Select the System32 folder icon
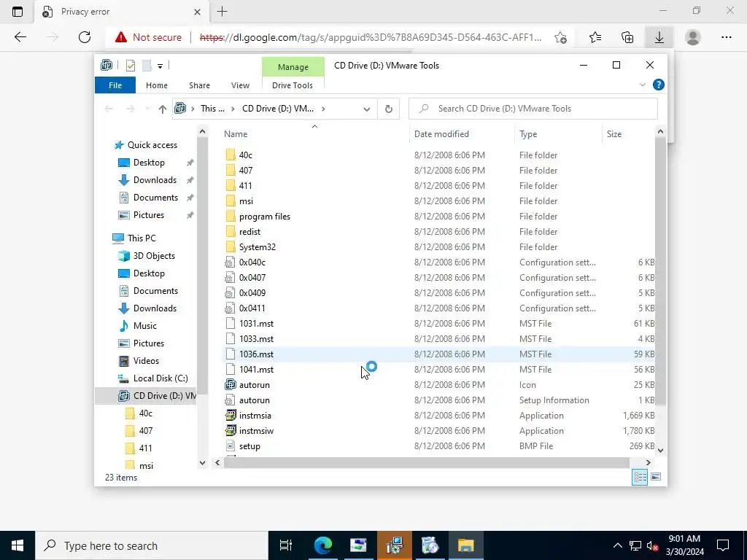The image size is (747, 560). tap(230, 246)
